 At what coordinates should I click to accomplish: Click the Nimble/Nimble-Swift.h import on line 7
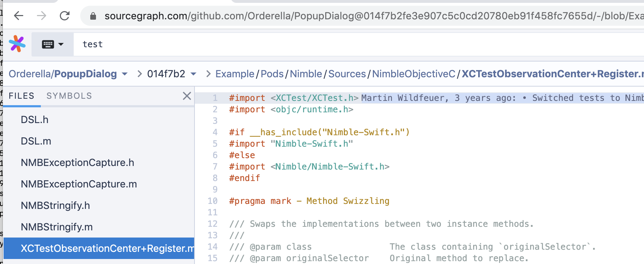tap(330, 166)
